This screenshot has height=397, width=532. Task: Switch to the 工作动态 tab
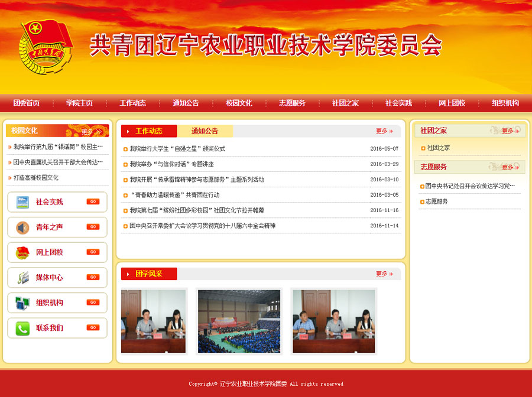[149, 131]
